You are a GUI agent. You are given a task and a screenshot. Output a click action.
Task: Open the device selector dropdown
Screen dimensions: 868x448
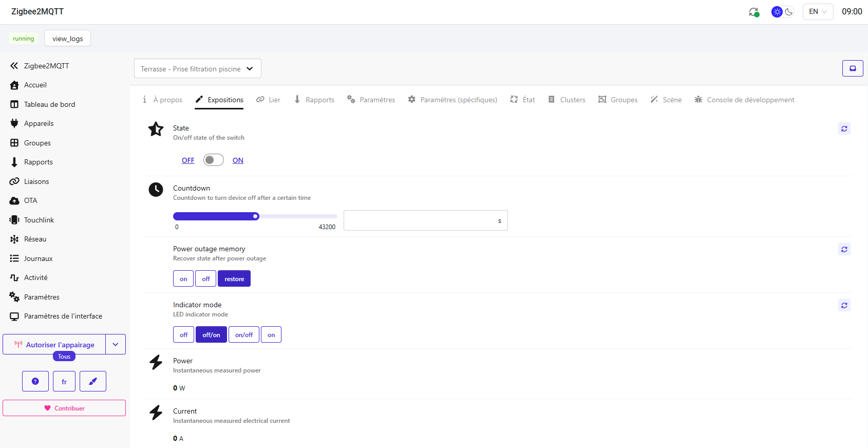[197, 69]
